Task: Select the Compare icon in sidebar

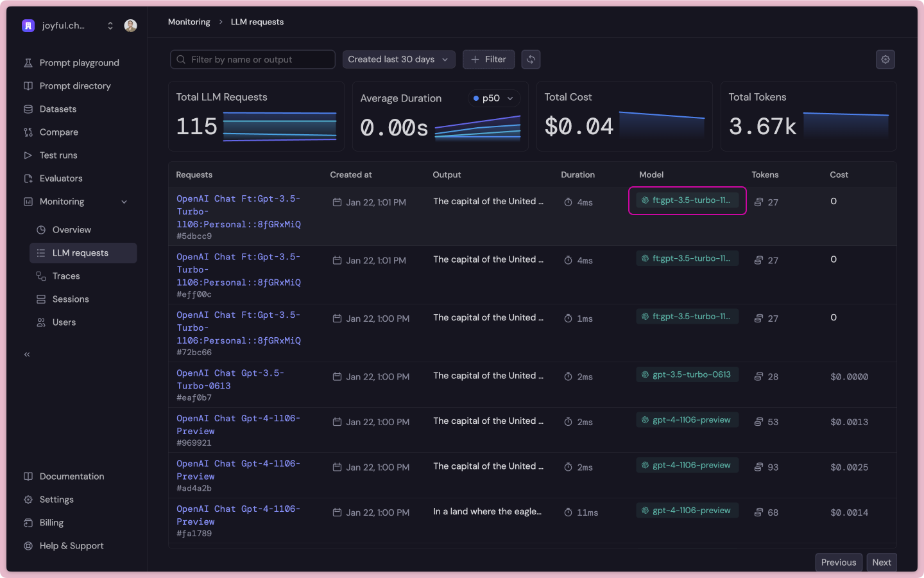Action: [28, 132]
